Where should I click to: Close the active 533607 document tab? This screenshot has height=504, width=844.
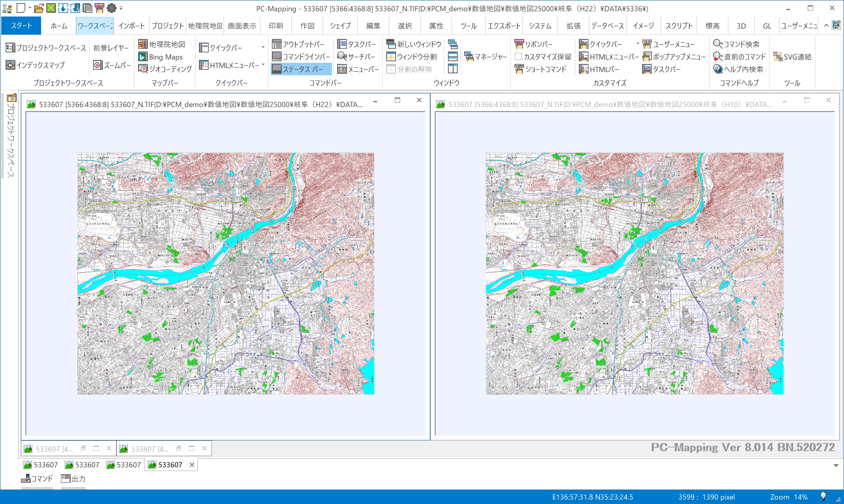click(192, 465)
